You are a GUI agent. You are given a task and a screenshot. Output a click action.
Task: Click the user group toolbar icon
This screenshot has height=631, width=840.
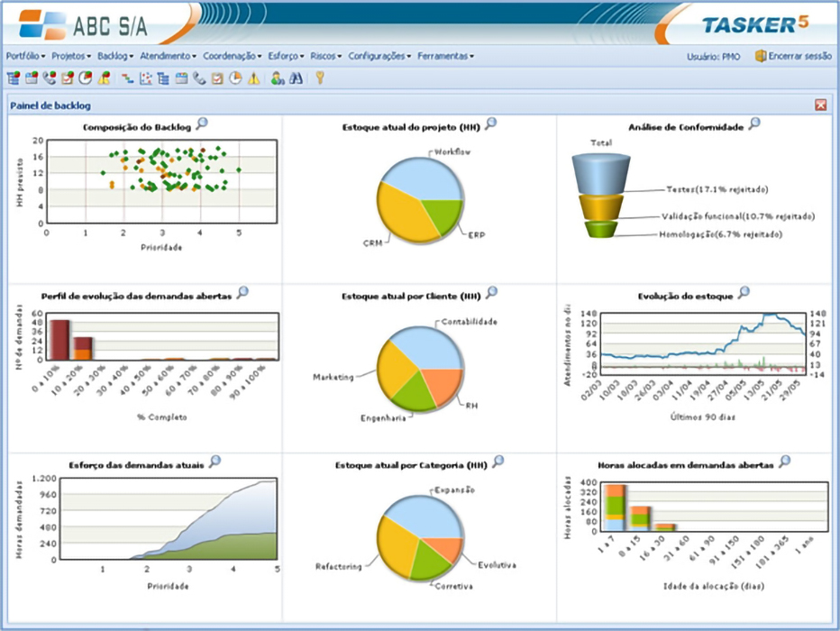point(277,78)
